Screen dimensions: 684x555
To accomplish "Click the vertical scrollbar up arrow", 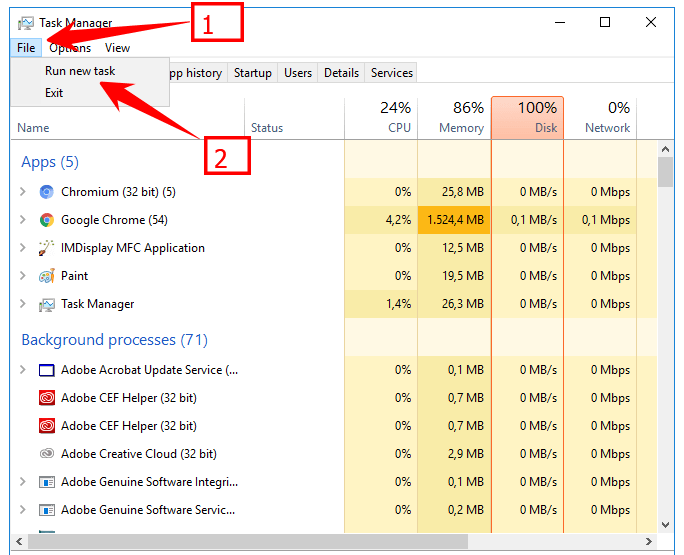I will (x=665, y=149).
